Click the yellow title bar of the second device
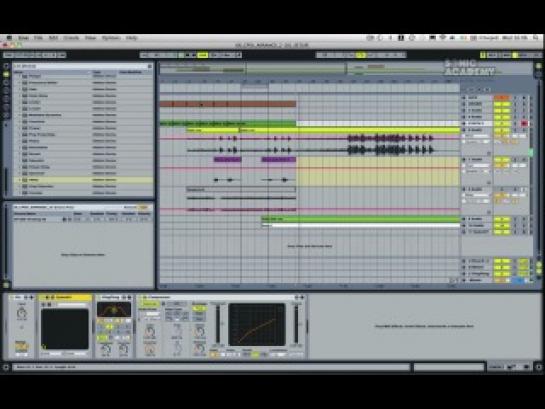The height and width of the screenshot is (409, 545). coord(65,297)
